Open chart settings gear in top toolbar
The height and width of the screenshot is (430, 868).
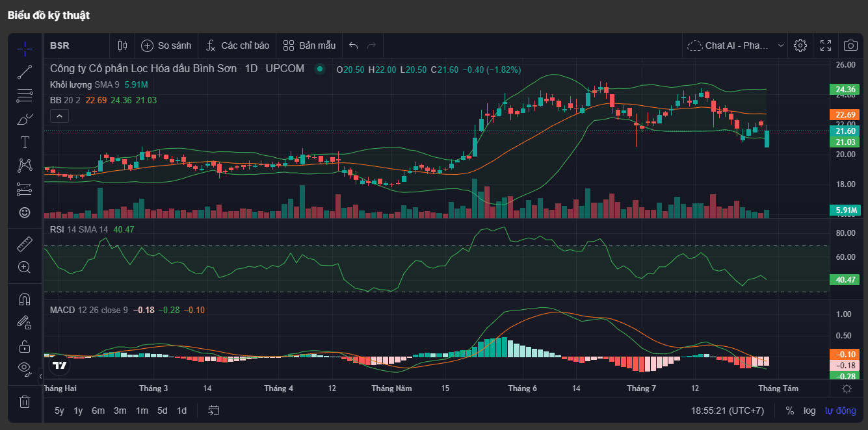800,45
